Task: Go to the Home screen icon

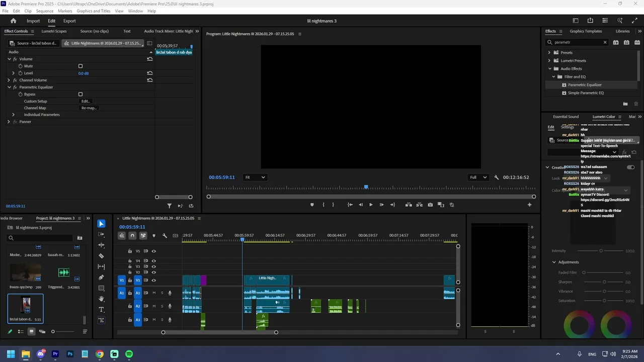Action: 14,21
